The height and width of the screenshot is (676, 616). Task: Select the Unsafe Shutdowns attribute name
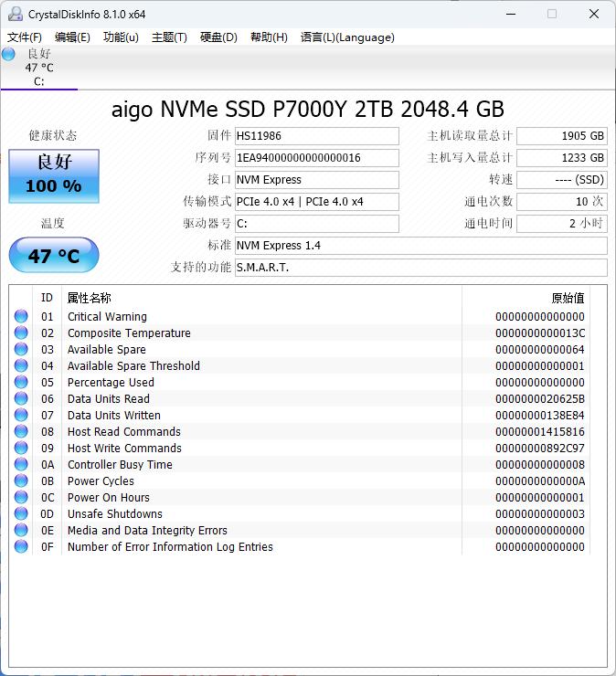click(x=115, y=513)
